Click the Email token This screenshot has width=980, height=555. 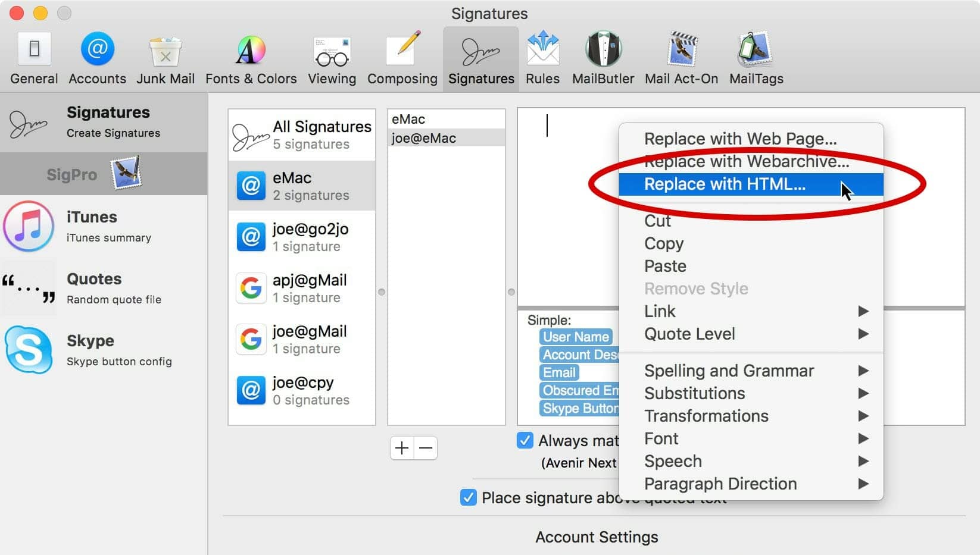[x=559, y=372]
